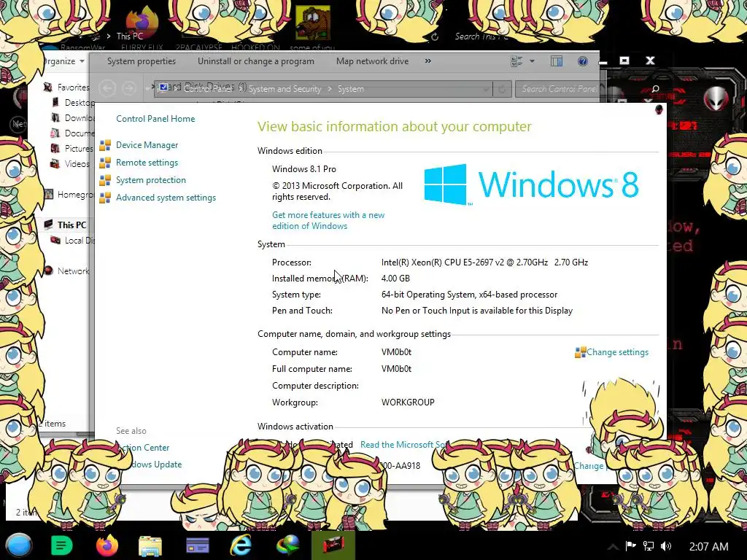Click the back arrow in Control Panel
The width and height of the screenshot is (747, 560).
click(107, 88)
